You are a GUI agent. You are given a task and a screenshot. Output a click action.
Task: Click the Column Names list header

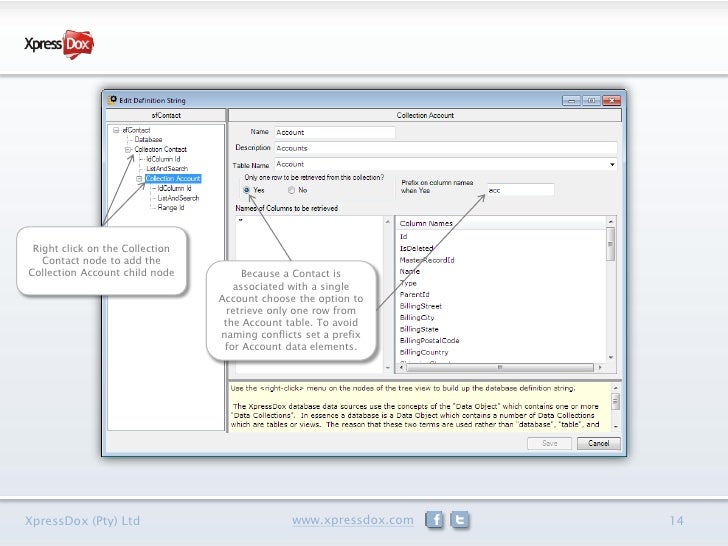(x=501, y=223)
